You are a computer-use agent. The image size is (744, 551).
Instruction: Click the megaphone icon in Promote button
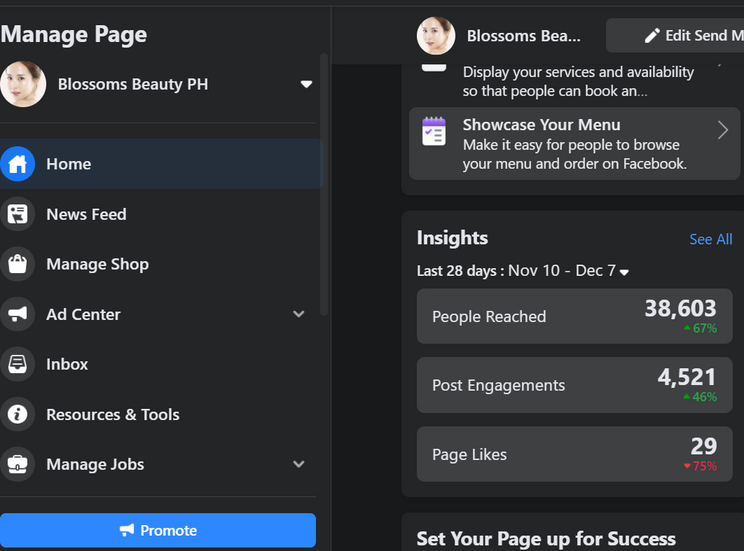click(127, 530)
